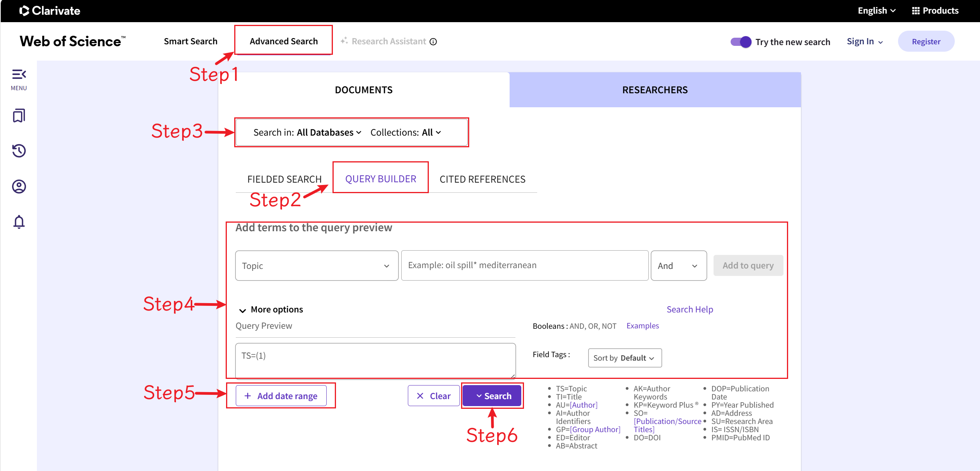Viewport: 980px width, 471px height.
Task: Open the Marked List bookmark icon
Action: click(19, 115)
